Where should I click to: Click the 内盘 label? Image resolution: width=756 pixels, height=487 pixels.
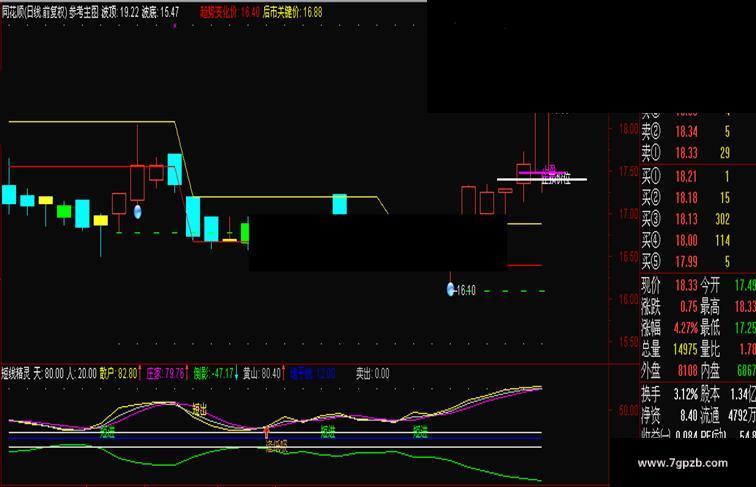pos(710,370)
